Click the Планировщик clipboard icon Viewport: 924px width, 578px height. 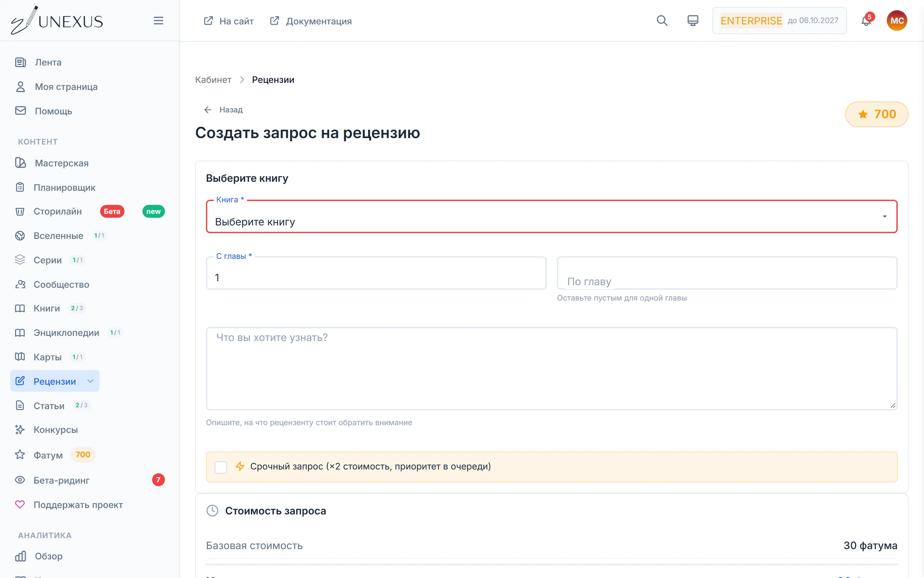(20, 187)
